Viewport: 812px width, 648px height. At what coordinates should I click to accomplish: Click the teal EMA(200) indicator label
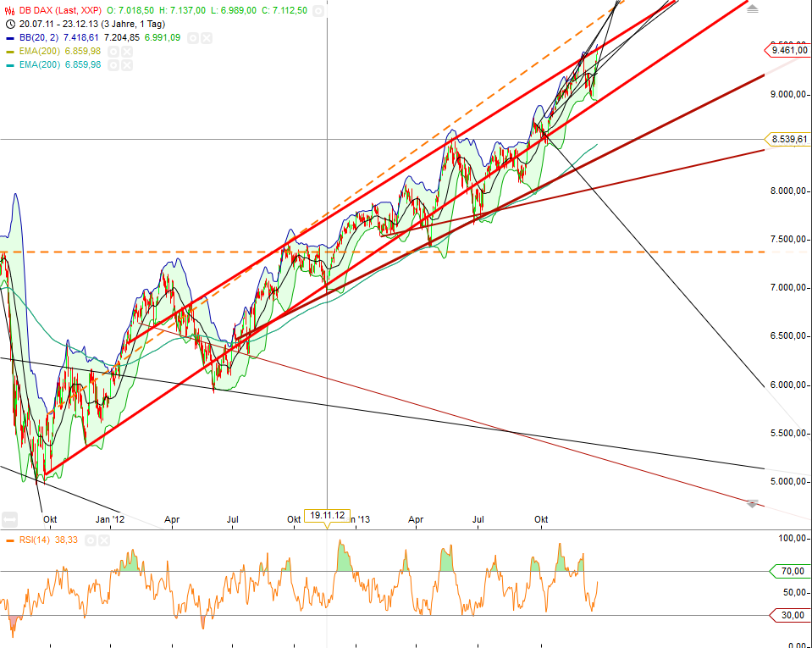(40, 65)
